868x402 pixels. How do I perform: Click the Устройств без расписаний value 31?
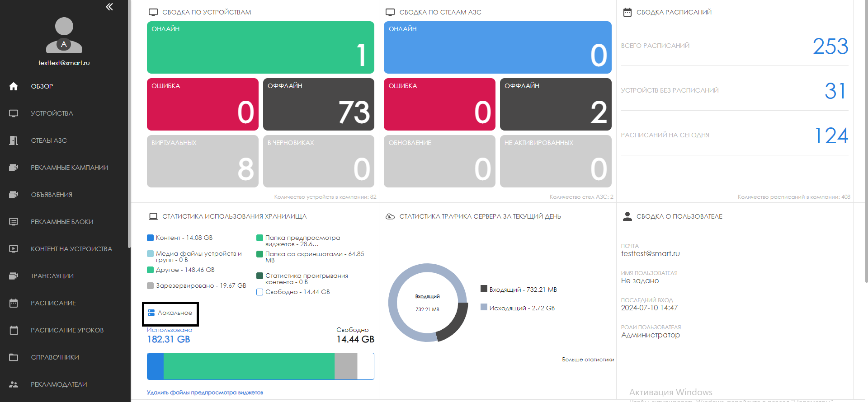(835, 91)
